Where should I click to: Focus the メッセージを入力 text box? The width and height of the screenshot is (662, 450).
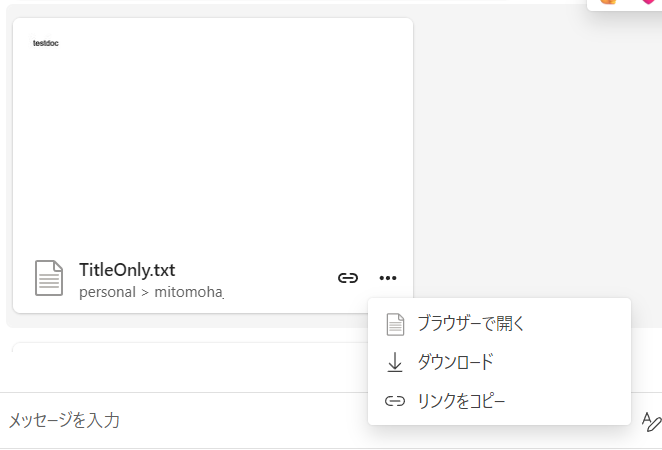pos(184,420)
